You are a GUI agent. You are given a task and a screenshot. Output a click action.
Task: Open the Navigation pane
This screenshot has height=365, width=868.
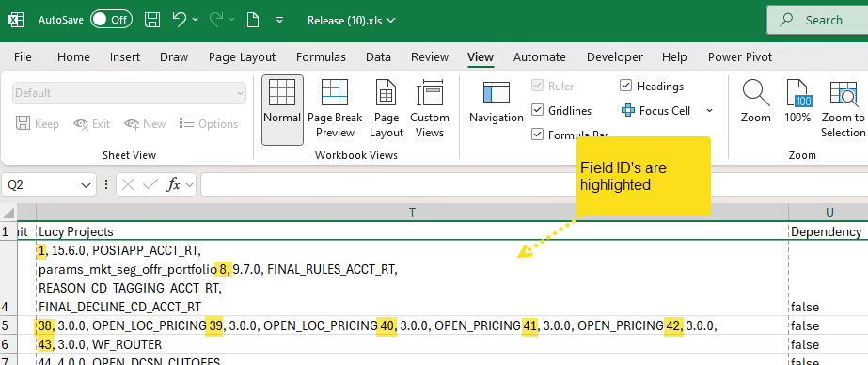pos(496,103)
